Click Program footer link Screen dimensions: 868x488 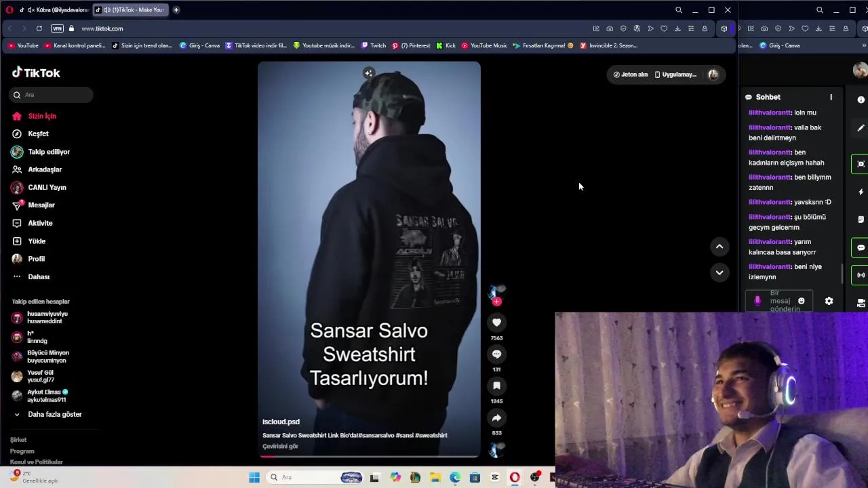pos(22,451)
